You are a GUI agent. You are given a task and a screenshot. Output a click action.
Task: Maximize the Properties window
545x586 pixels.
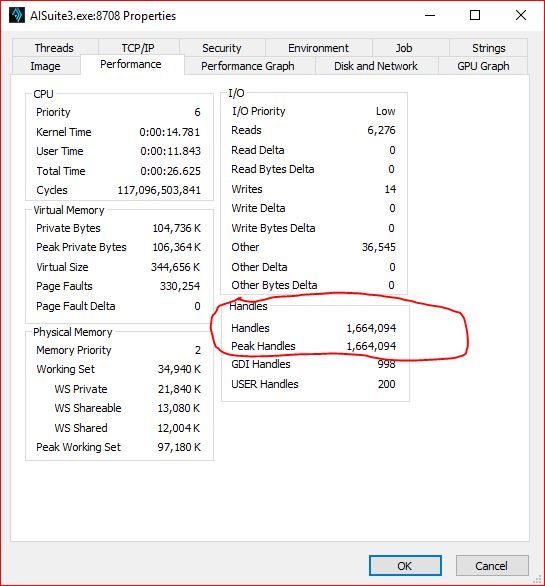[x=475, y=15]
